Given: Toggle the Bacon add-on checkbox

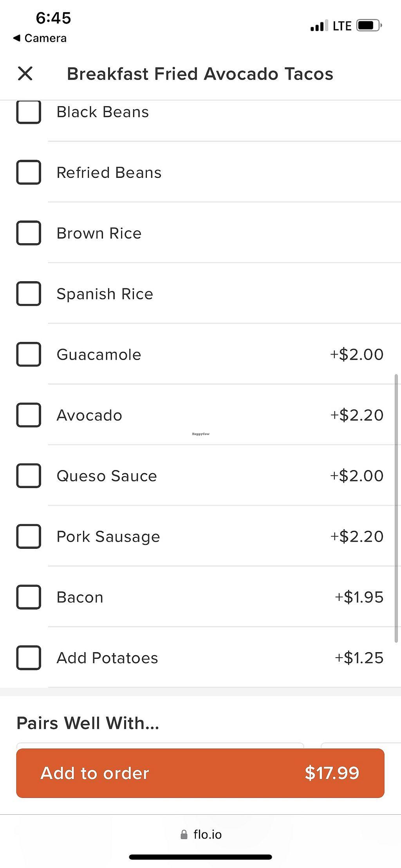Looking at the screenshot, I should pos(29,597).
